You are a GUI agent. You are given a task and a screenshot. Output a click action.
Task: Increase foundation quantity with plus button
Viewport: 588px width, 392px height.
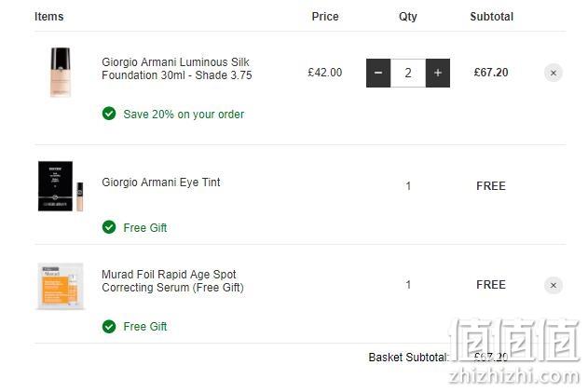[x=438, y=73]
